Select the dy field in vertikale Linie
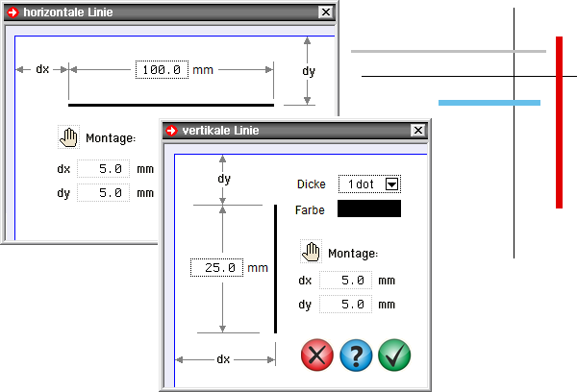Image resolution: width=577 pixels, height=392 pixels. coord(344,305)
